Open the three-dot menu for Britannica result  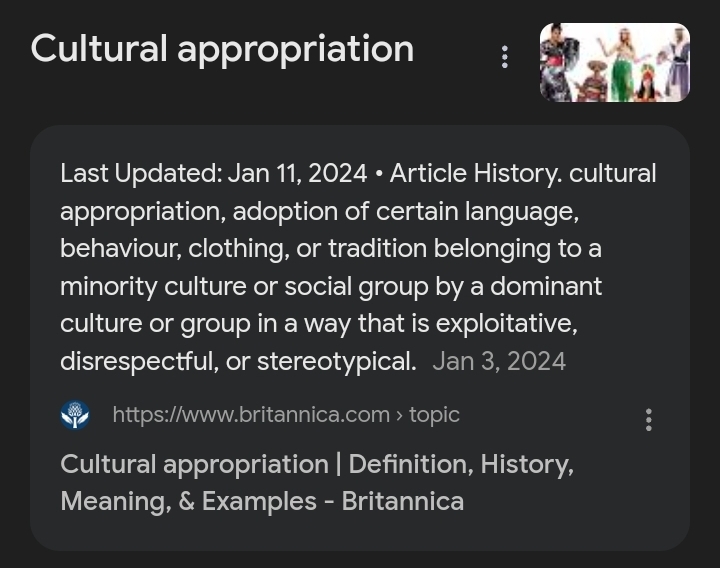(x=649, y=420)
